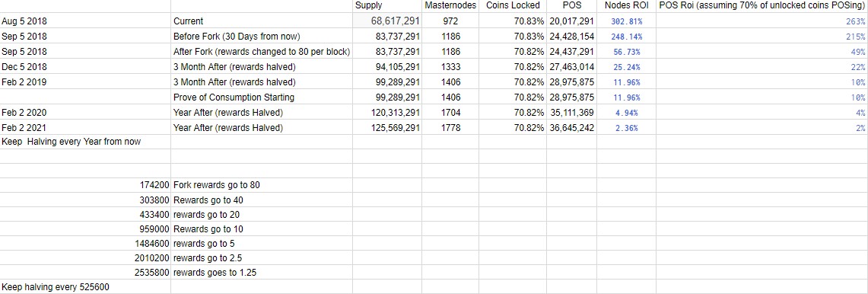The image size is (868, 294).
Task: Select the Supply header cell
Action: click(x=388, y=5)
